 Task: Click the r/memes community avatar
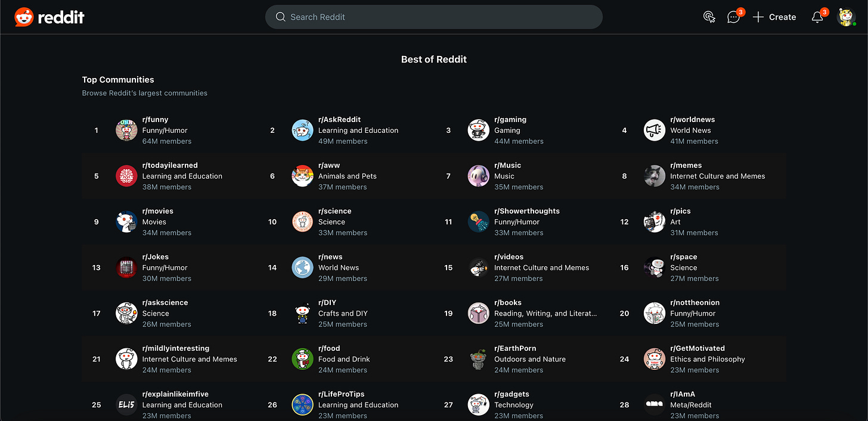[655, 176]
